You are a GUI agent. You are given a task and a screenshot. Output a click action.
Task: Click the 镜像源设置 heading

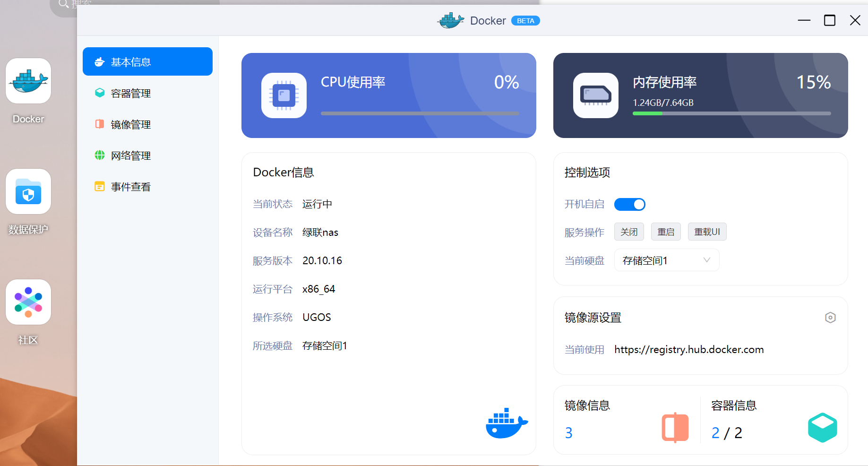click(593, 318)
